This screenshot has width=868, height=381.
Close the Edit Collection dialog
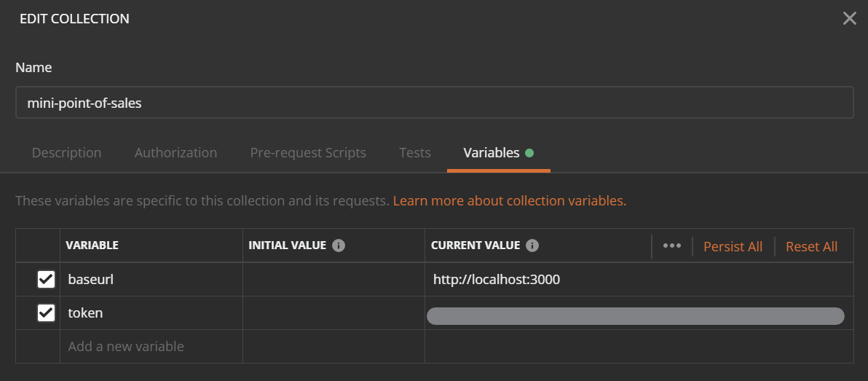click(x=849, y=19)
